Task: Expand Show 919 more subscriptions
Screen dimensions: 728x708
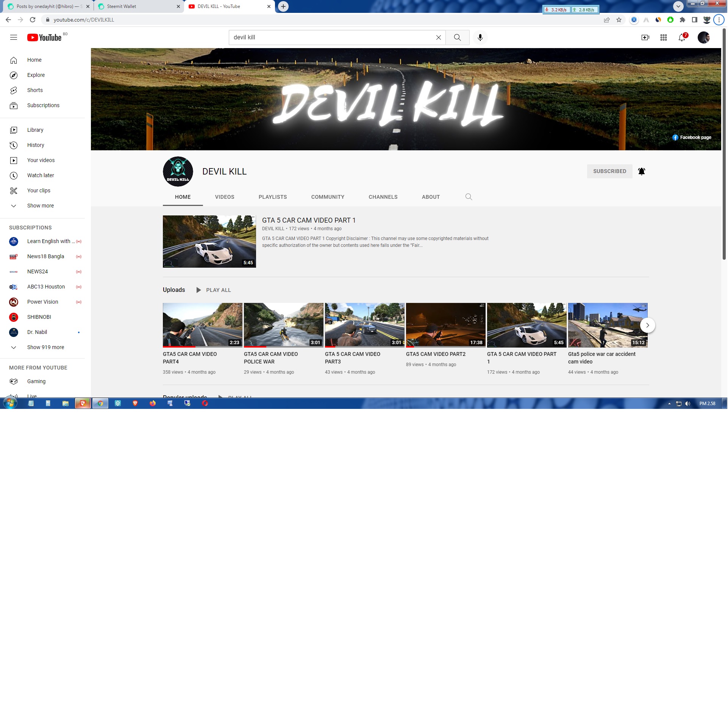Action: [x=45, y=347]
